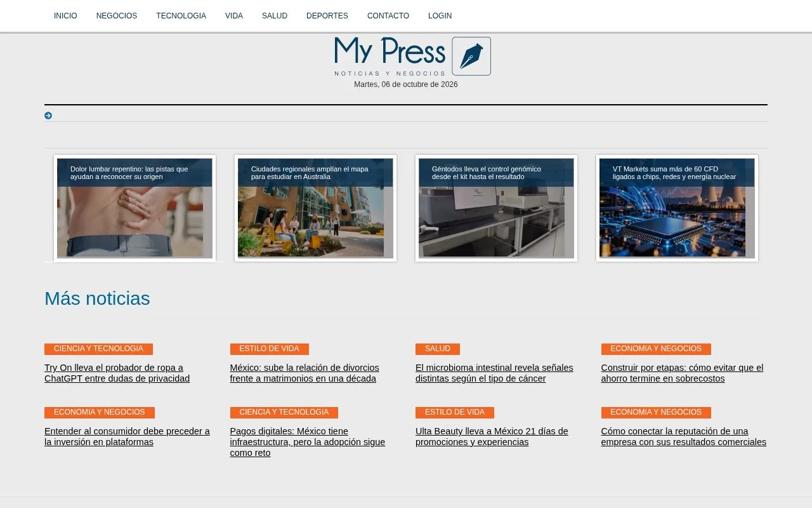Open the microbioma intestinal article

pyautogui.click(x=494, y=373)
